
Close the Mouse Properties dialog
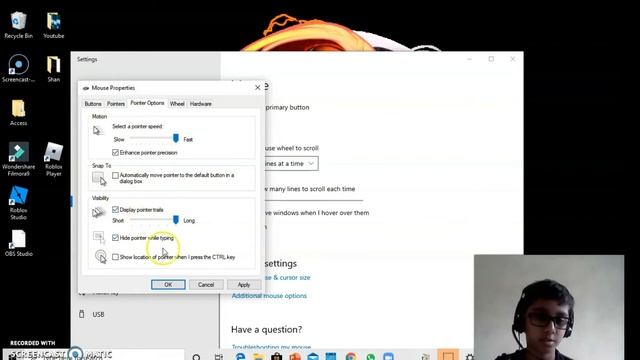click(x=258, y=87)
